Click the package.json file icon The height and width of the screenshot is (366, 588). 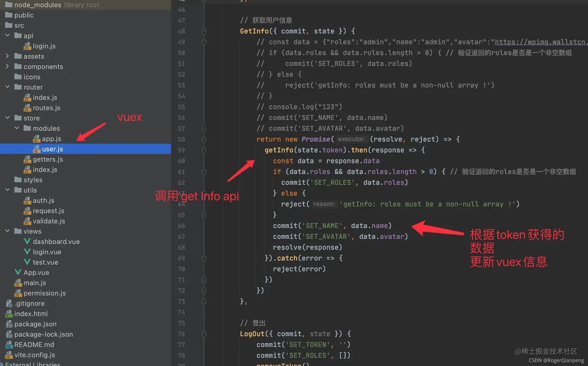[x=9, y=324]
